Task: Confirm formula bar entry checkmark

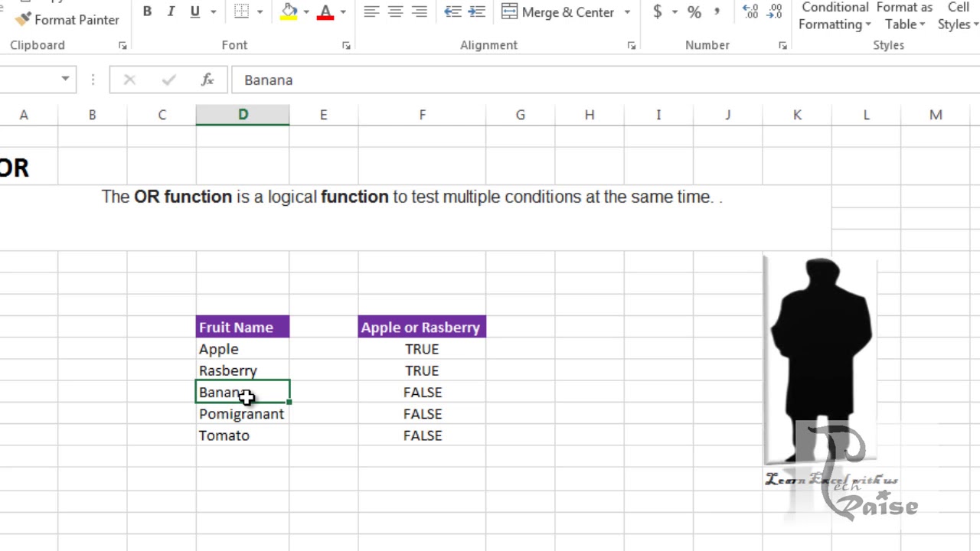Action: point(168,80)
